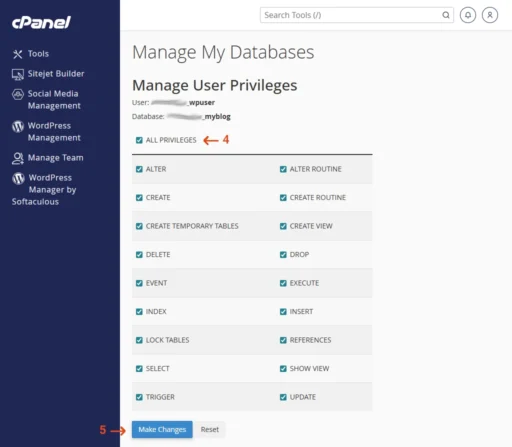
Task: Toggle the ALL PRIVILEGES checkbox
Action: (139, 140)
